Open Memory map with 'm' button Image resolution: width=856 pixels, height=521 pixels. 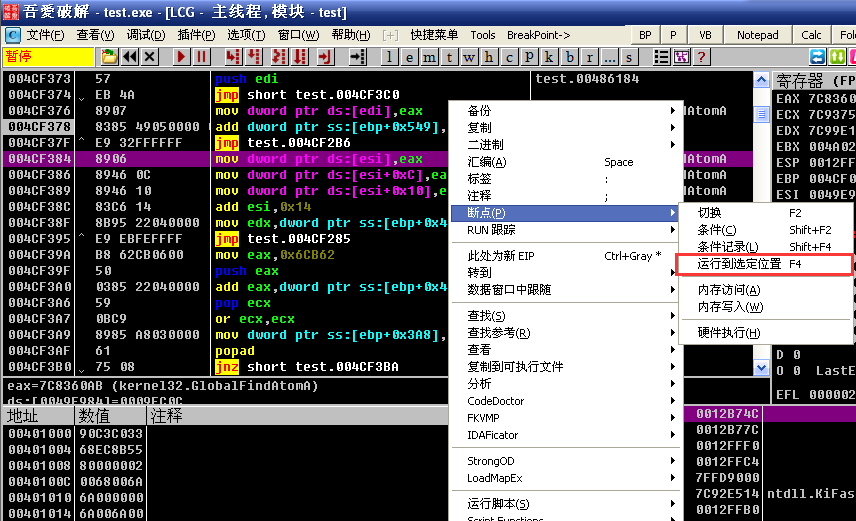pos(429,57)
